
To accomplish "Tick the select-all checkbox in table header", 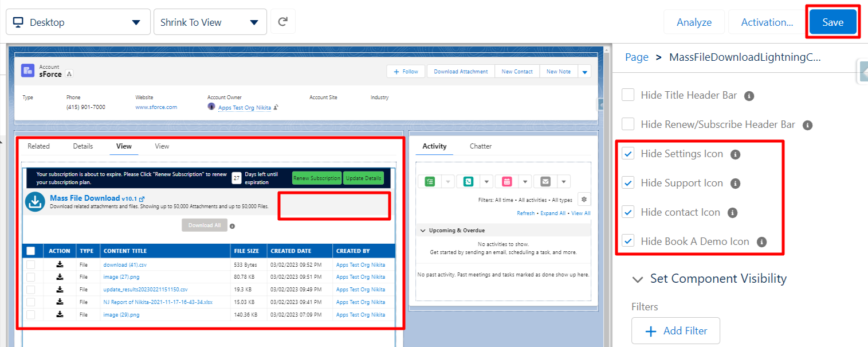I will (x=31, y=251).
